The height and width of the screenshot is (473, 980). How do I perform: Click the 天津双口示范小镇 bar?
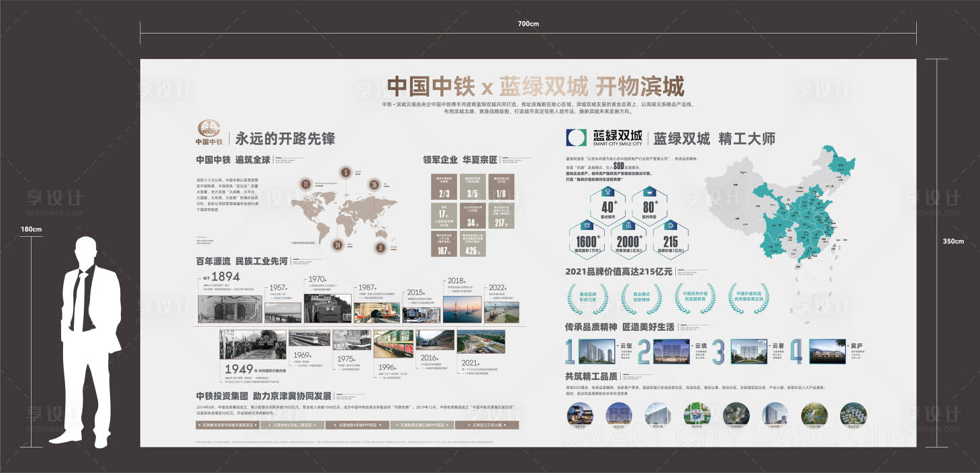(x=487, y=425)
